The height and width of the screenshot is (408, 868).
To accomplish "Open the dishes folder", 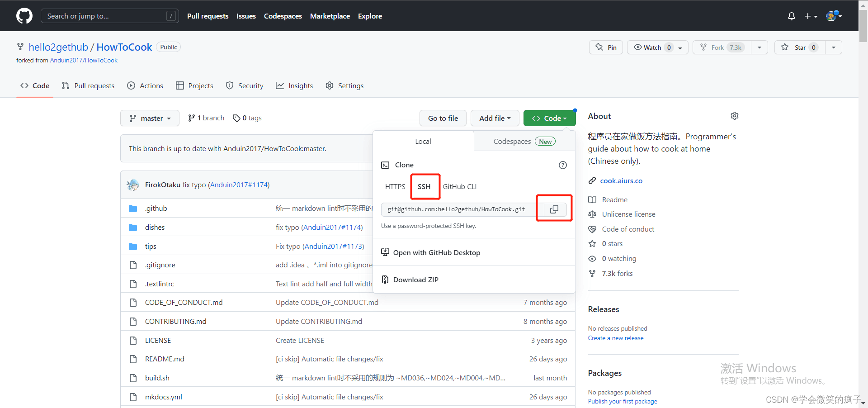I will point(155,227).
